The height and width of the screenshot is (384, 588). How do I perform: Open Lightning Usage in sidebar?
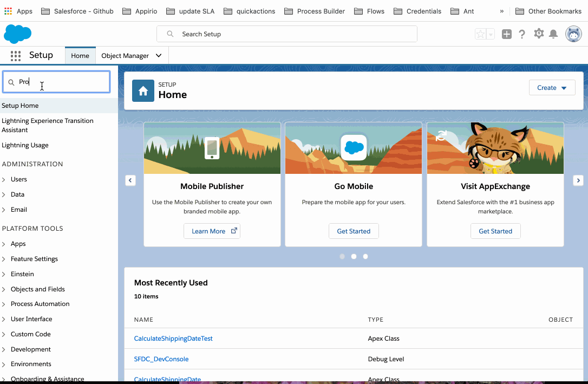25,145
